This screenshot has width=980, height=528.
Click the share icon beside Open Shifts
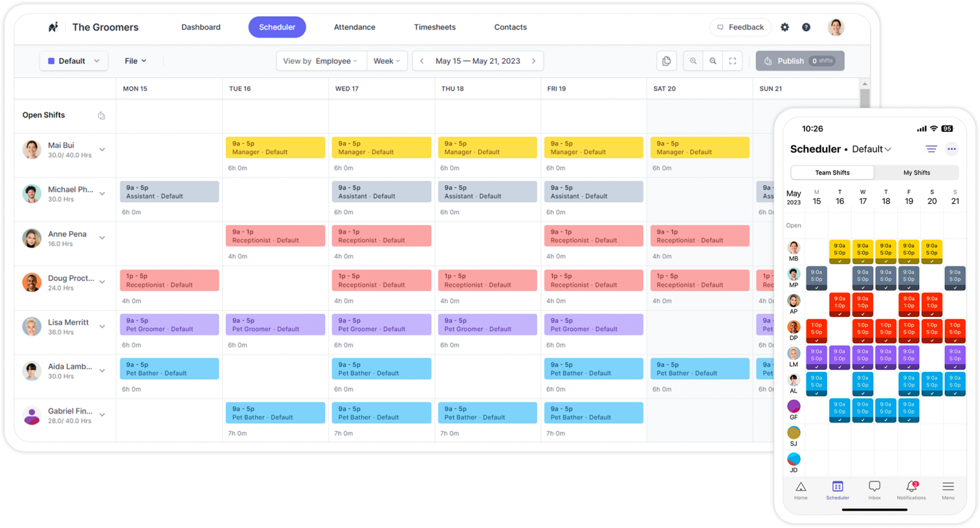(x=101, y=115)
